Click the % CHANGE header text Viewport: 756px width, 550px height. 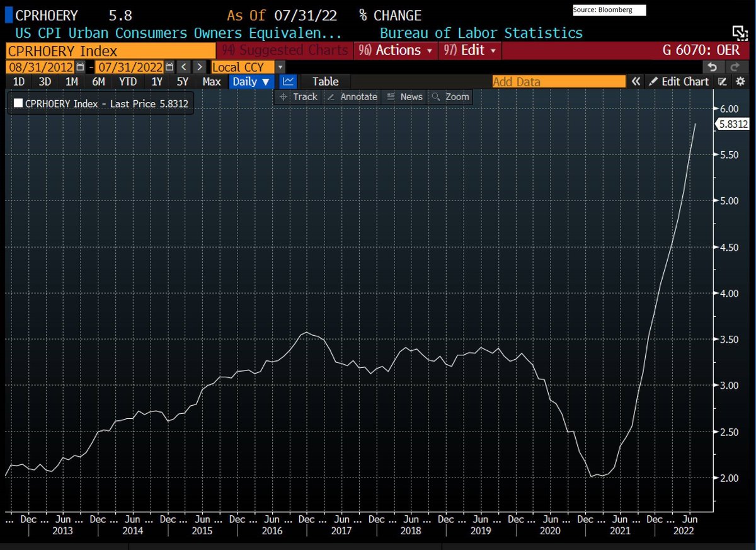coord(391,15)
